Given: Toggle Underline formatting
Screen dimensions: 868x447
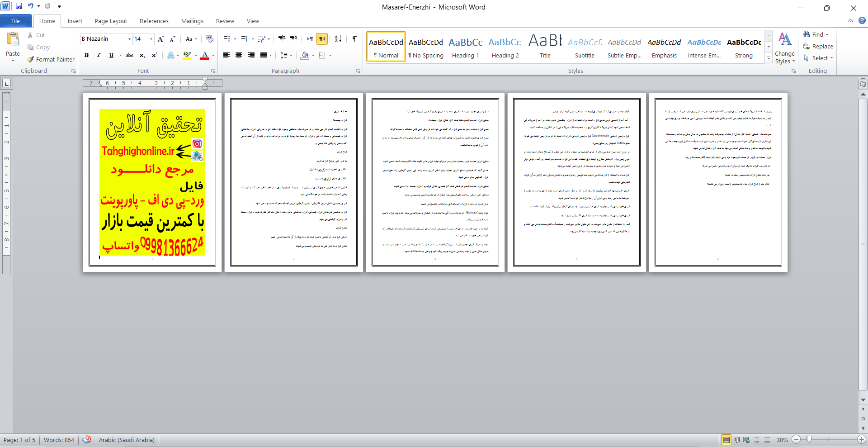Looking at the screenshot, I should (111, 55).
